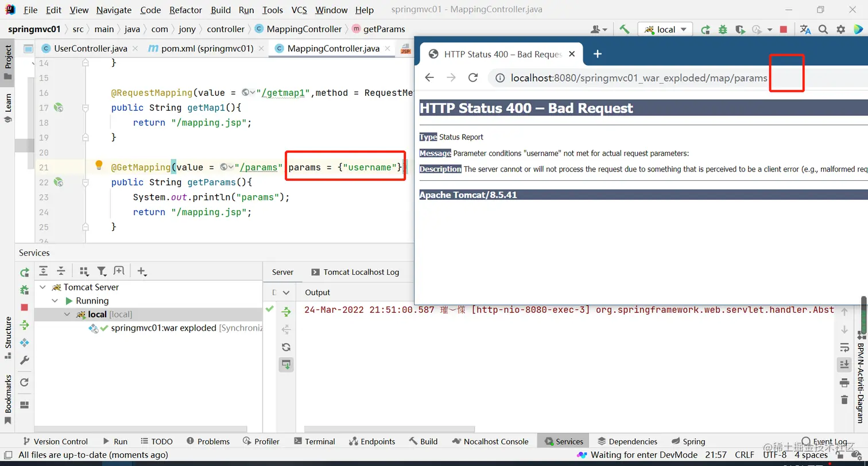Click the MappingController breadcrumb in navigation bar
The height and width of the screenshot is (466, 868).
tap(298, 29)
